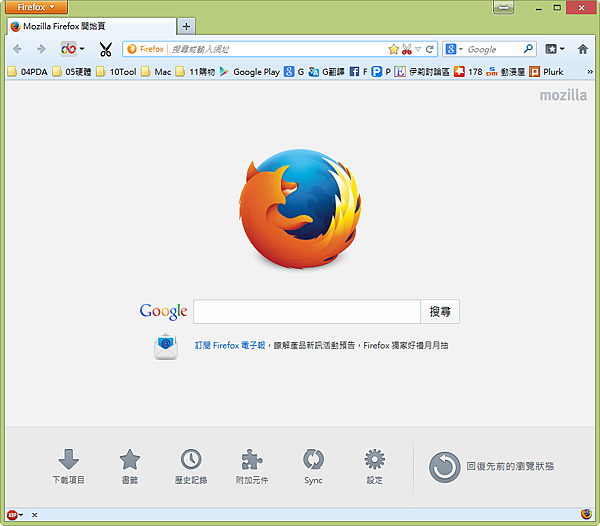Go back with the back arrow
600x526 pixels.
[x=17, y=49]
